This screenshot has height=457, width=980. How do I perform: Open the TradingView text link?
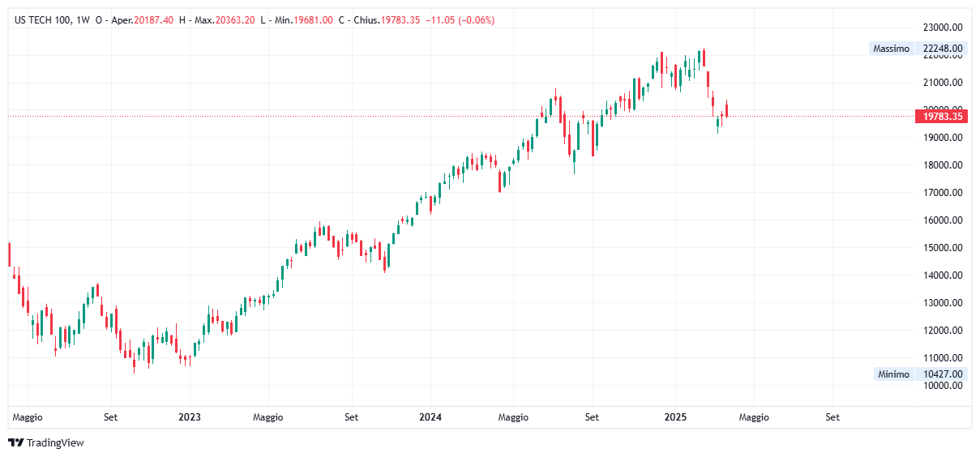click(x=55, y=442)
